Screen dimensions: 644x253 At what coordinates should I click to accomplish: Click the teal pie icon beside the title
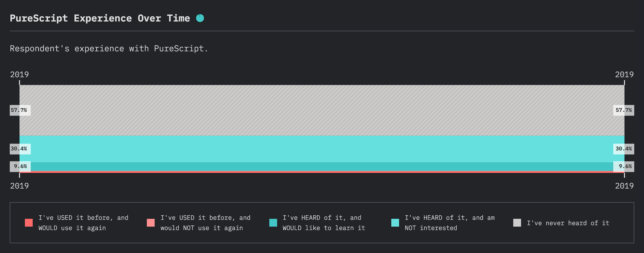pos(200,18)
